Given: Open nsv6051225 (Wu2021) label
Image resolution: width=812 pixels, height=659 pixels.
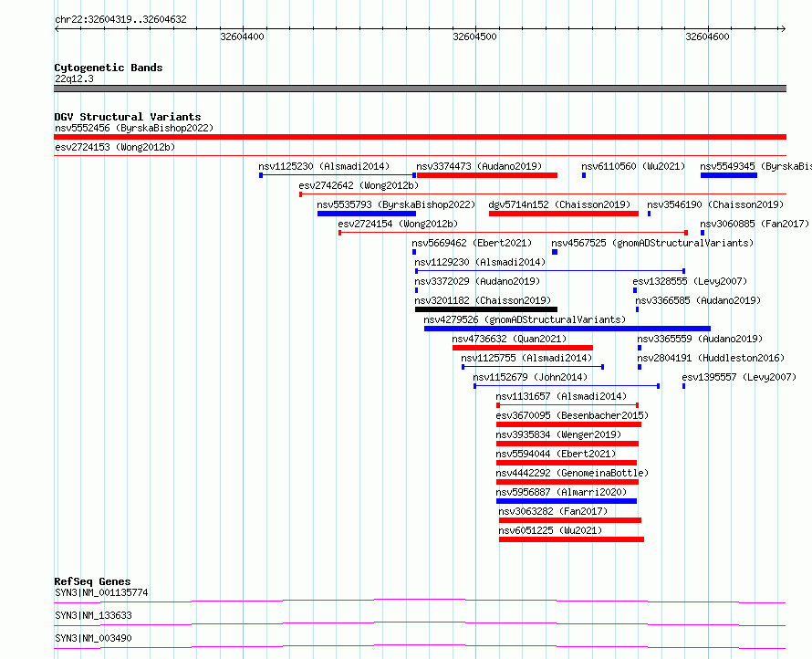Looking at the screenshot, I should click(x=550, y=530).
